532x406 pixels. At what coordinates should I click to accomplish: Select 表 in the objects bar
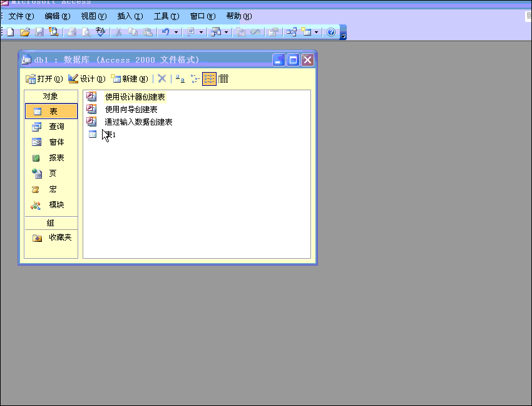(51, 112)
